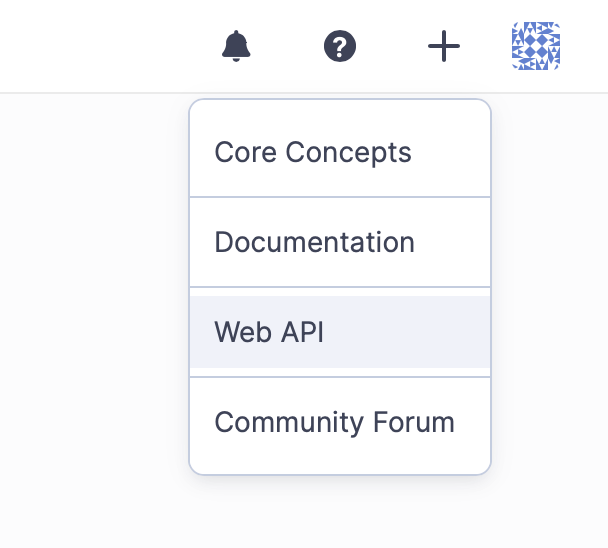Viewport: 608px width, 548px height.
Task: Open Core Concepts from help menu
Action: 313,152
